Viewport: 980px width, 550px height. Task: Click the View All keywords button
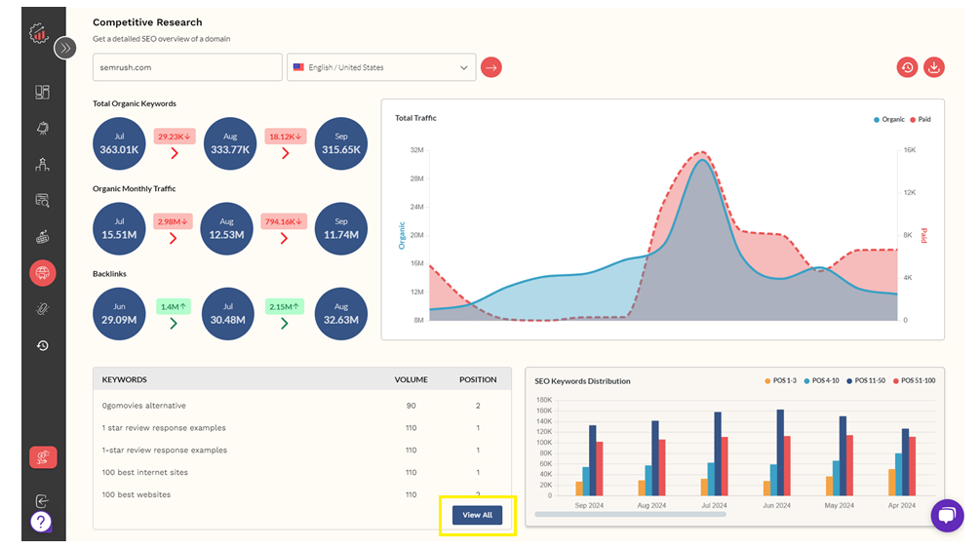click(x=477, y=515)
